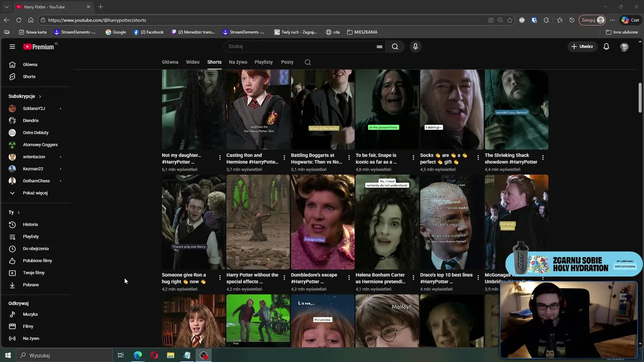Play 'Casting Ron and Hermione' short thumbnail
The height and width of the screenshot is (362, 644).
(258, 110)
